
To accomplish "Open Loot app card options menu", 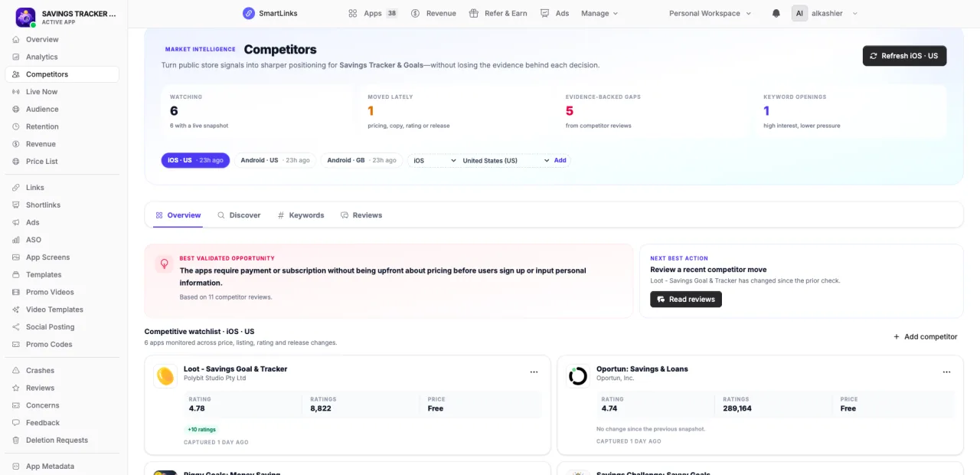I will pos(534,372).
